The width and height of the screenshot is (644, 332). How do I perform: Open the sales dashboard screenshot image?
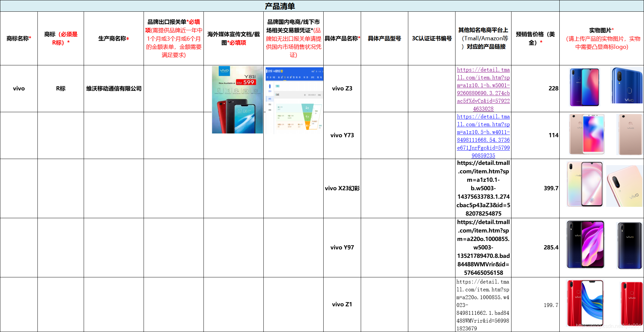[294, 100]
